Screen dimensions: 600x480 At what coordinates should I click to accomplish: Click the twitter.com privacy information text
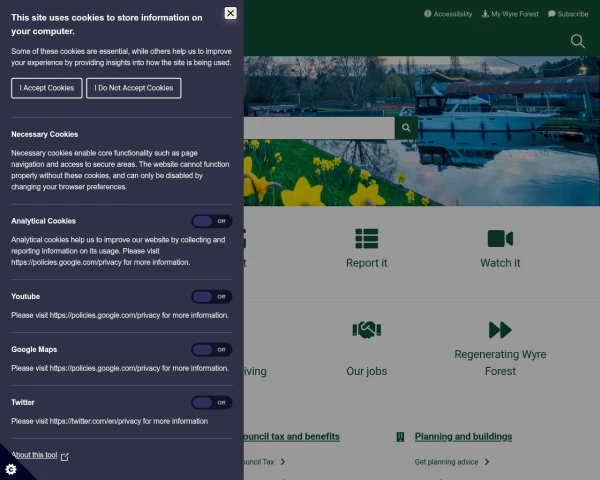pyautogui.click(x=109, y=421)
